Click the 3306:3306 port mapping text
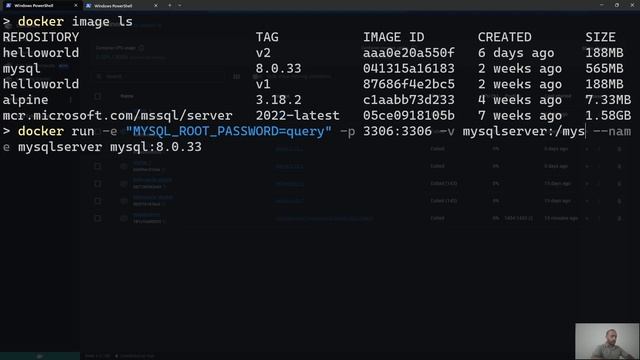 [x=397, y=131]
